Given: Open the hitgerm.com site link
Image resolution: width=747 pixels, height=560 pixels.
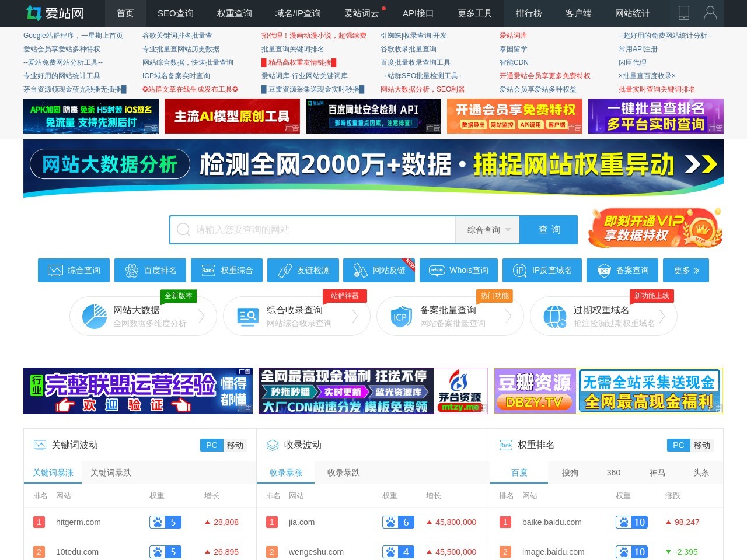Looking at the screenshot, I should pyautogui.click(x=78, y=522).
